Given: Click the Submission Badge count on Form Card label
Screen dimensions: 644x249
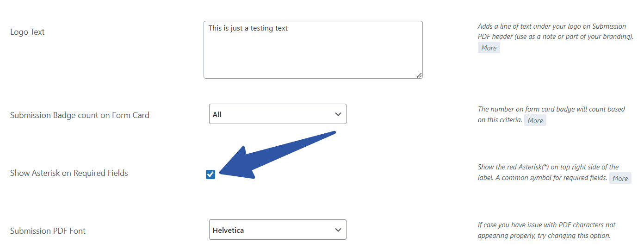Looking at the screenshot, I should pyautogui.click(x=80, y=115).
